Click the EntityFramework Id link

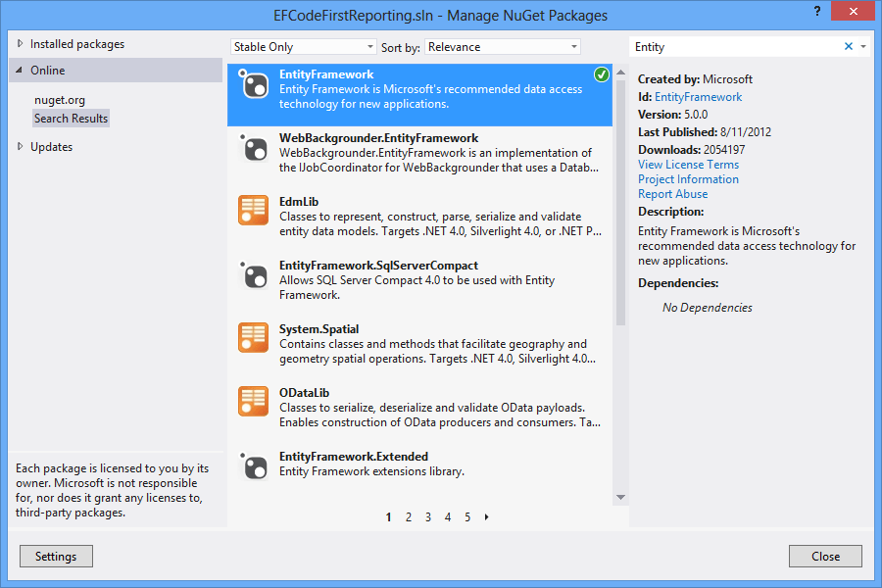click(698, 97)
